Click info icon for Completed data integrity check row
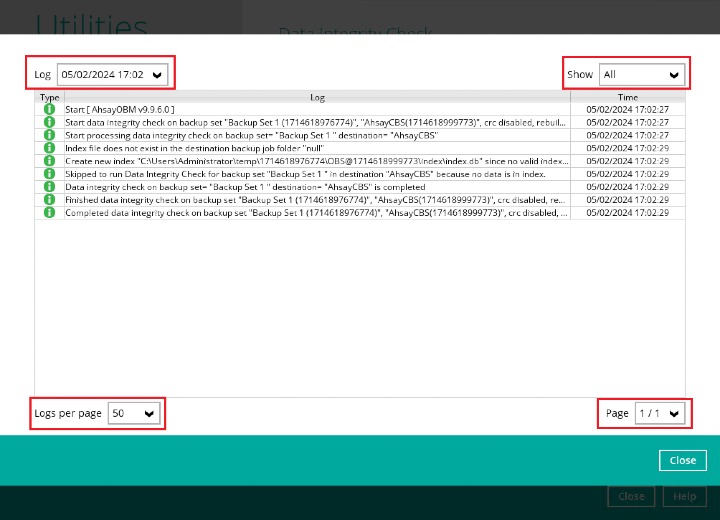Image resolution: width=720 pixels, height=520 pixels. (49, 213)
